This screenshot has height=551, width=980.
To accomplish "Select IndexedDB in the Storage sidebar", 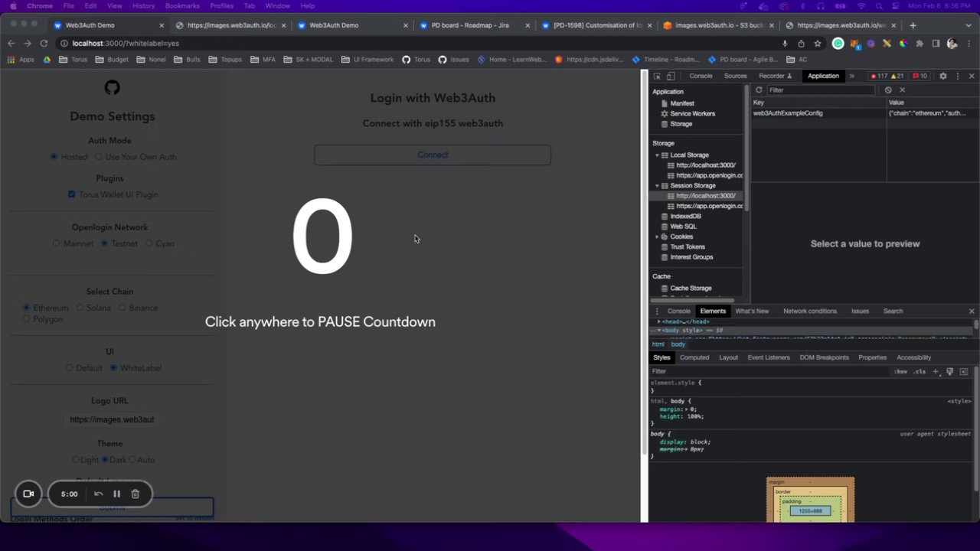I will click(x=685, y=216).
